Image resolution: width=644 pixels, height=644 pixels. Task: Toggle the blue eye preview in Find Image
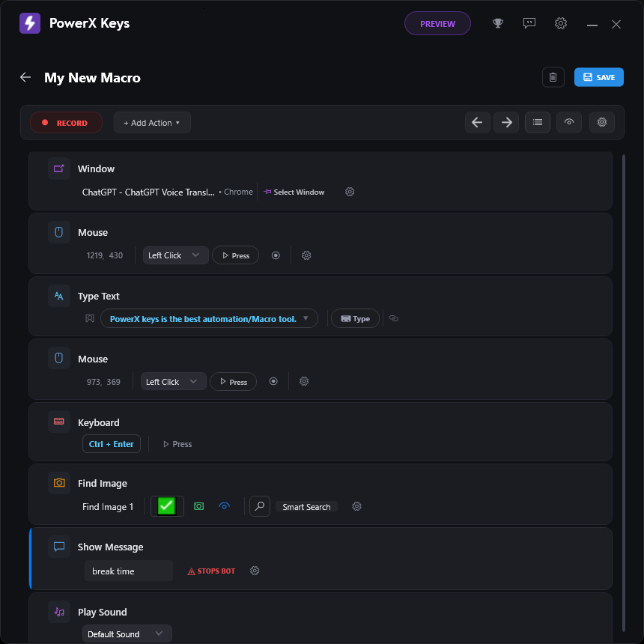click(224, 506)
